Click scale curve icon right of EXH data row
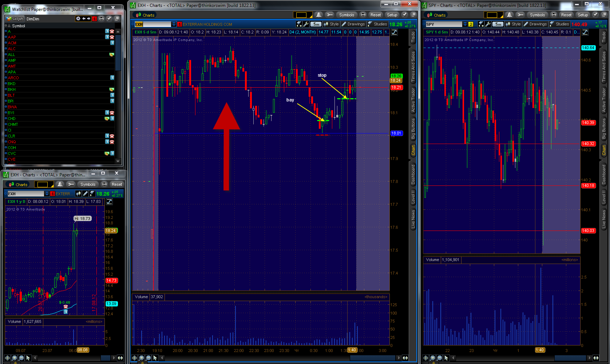The height and width of the screenshot is (364, 610). click(394, 32)
